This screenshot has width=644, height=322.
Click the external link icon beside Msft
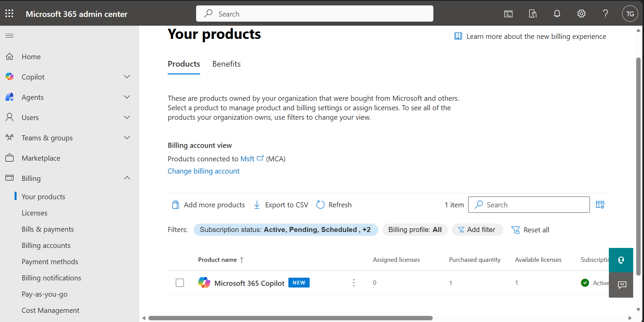260,158
